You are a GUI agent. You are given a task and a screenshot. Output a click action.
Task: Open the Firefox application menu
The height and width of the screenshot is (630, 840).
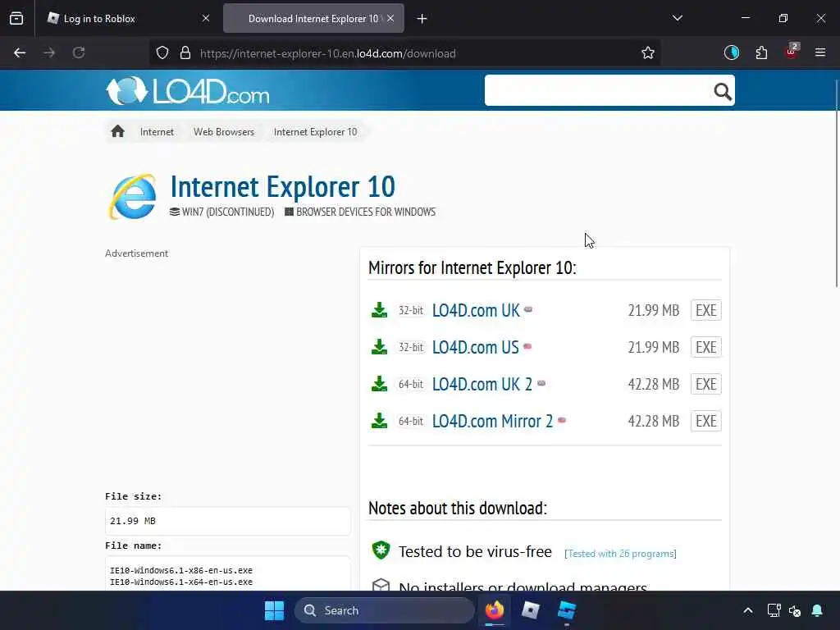pos(820,52)
